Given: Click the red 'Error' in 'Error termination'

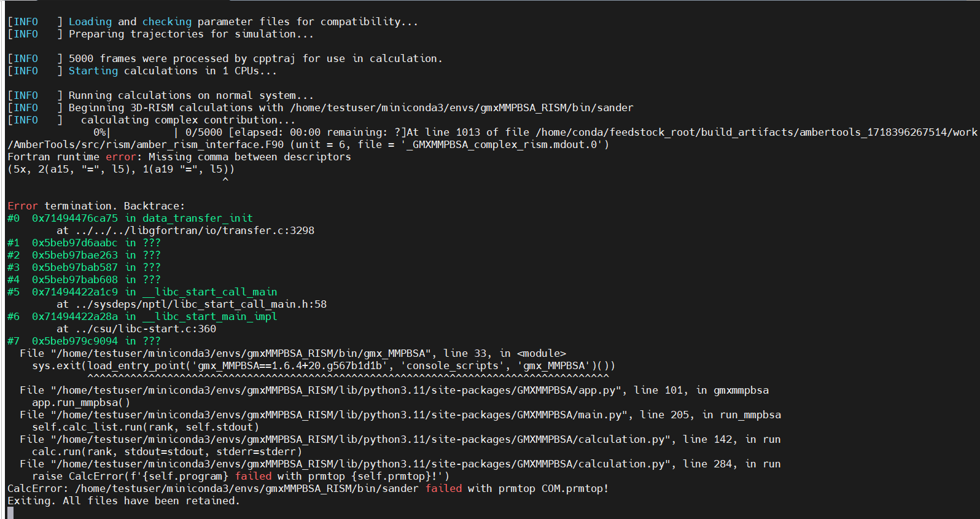Looking at the screenshot, I should (23, 206).
